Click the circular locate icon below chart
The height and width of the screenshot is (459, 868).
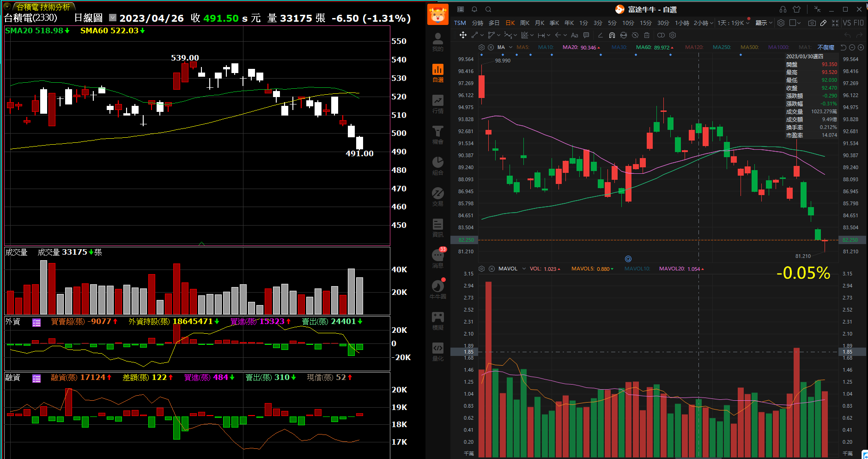pyautogui.click(x=628, y=259)
